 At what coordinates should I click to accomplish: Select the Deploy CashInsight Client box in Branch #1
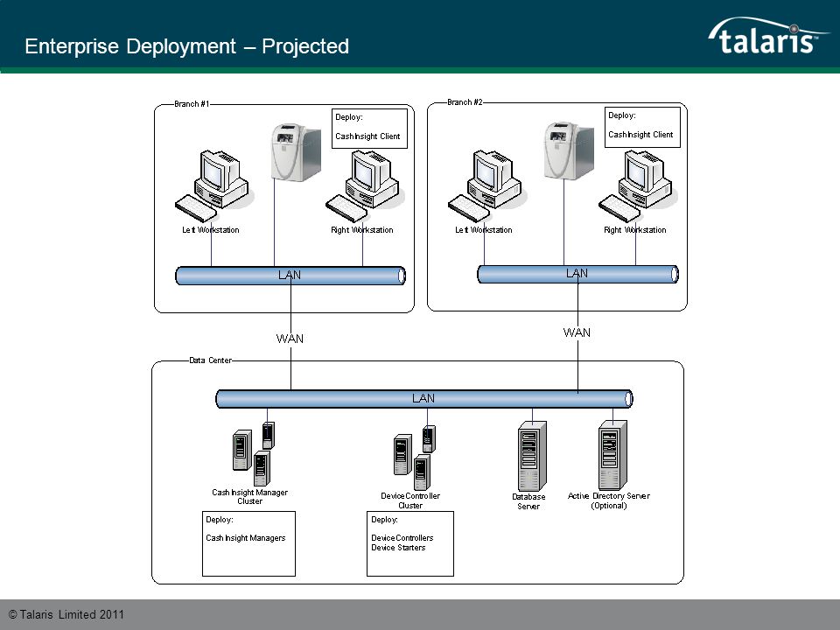pyautogui.click(x=369, y=129)
